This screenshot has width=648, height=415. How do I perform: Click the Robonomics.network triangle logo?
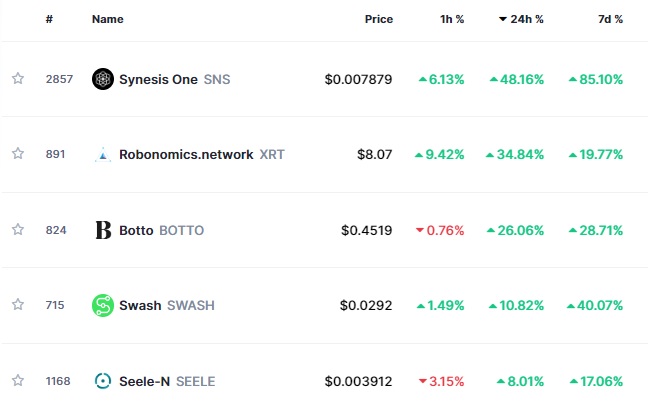pyautogui.click(x=102, y=155)
